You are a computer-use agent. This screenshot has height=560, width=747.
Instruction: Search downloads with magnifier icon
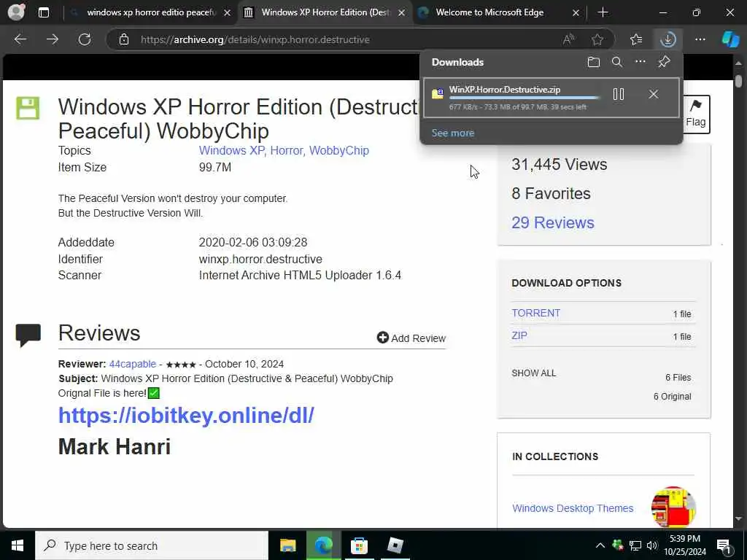[x=617, y=62]
